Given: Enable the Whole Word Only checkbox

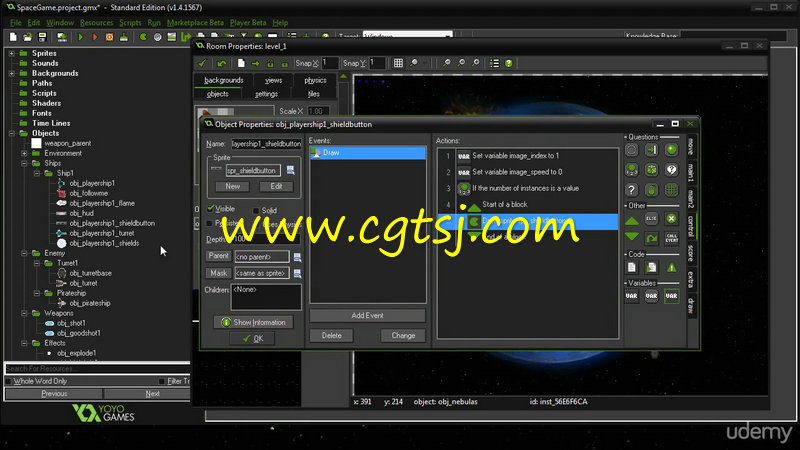Looking at the screenshot, I should (x=8, y=381).
